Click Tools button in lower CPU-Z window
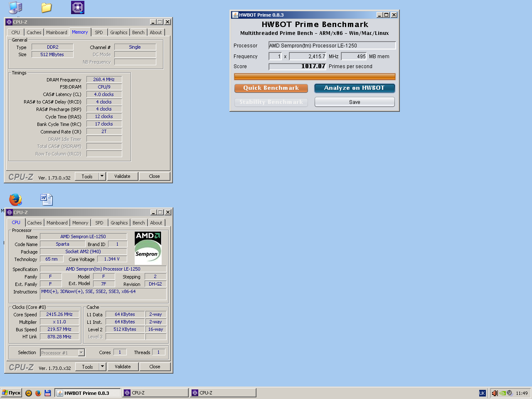532x399 pixels. coord(87,367)
